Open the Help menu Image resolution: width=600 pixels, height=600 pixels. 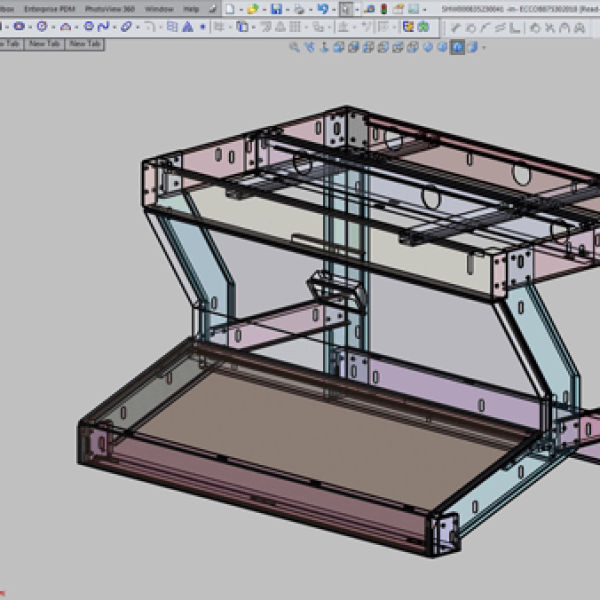pyautogui.click(x=191, y=8)
